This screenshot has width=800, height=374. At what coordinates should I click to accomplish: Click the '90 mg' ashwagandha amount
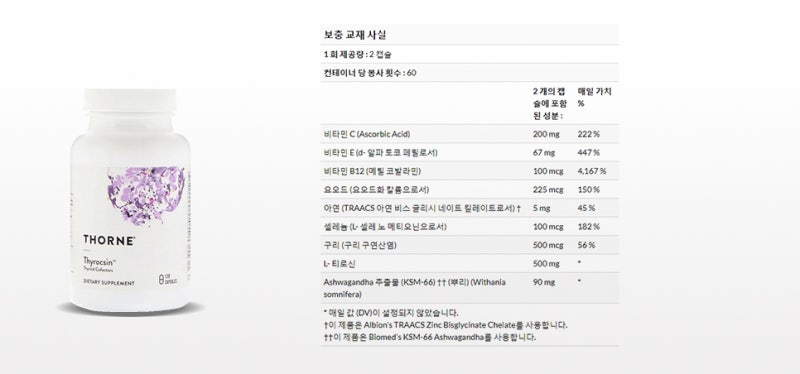click(x=544, y=282)
